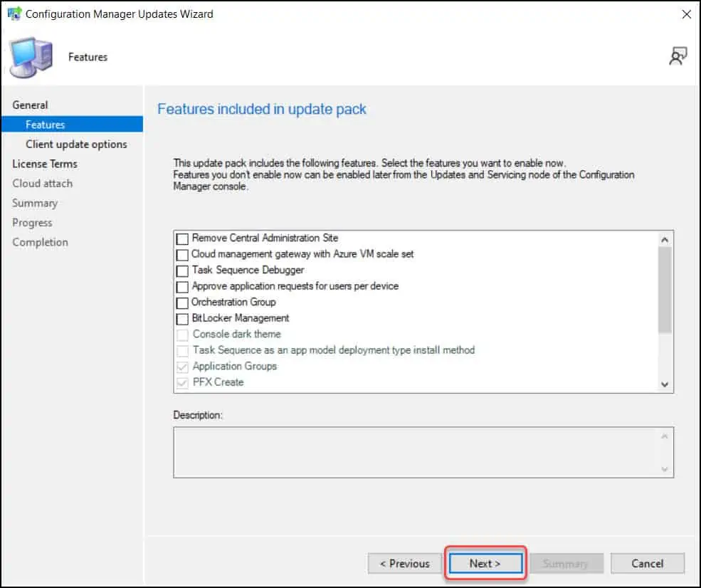Select the Completion step in sidebar
Viewport: 701px width, 588px height.
point(41,242)
